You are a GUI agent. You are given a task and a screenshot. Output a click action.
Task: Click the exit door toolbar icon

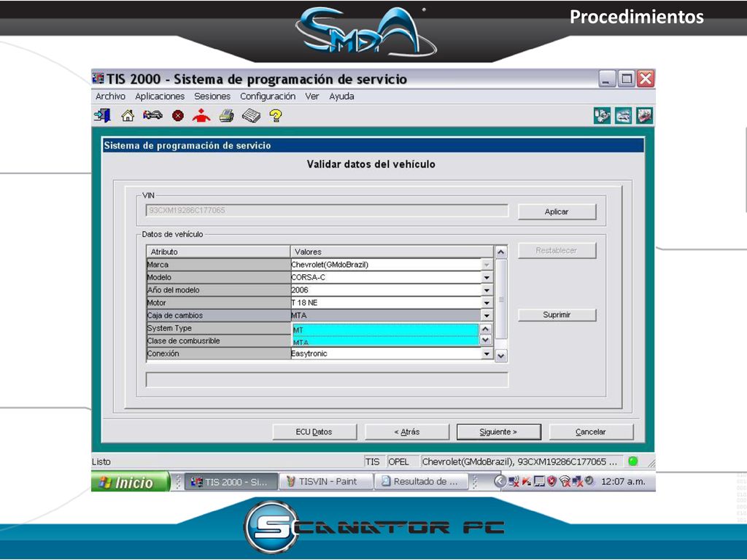point(102,115)
